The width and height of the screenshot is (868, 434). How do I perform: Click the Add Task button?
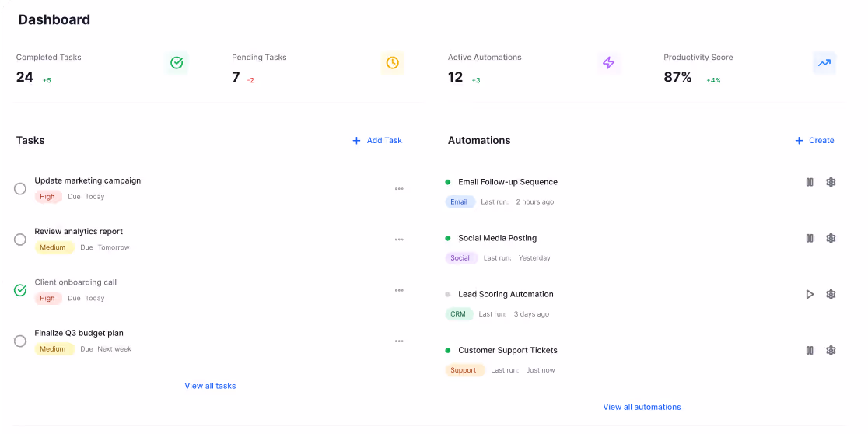coord(377,141)
